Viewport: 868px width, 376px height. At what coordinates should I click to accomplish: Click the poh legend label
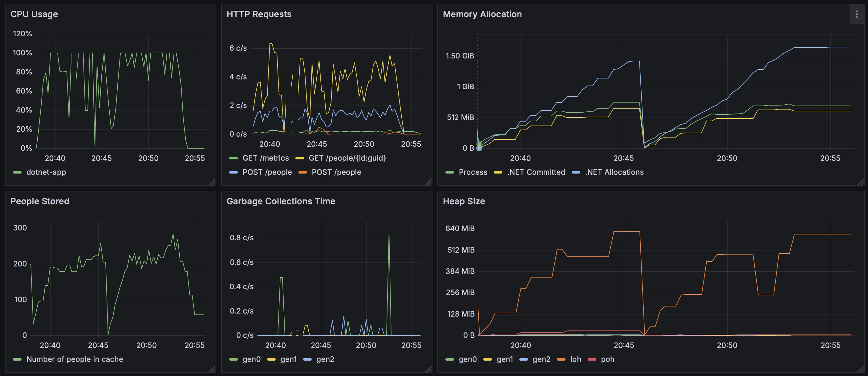pos(607,359)
